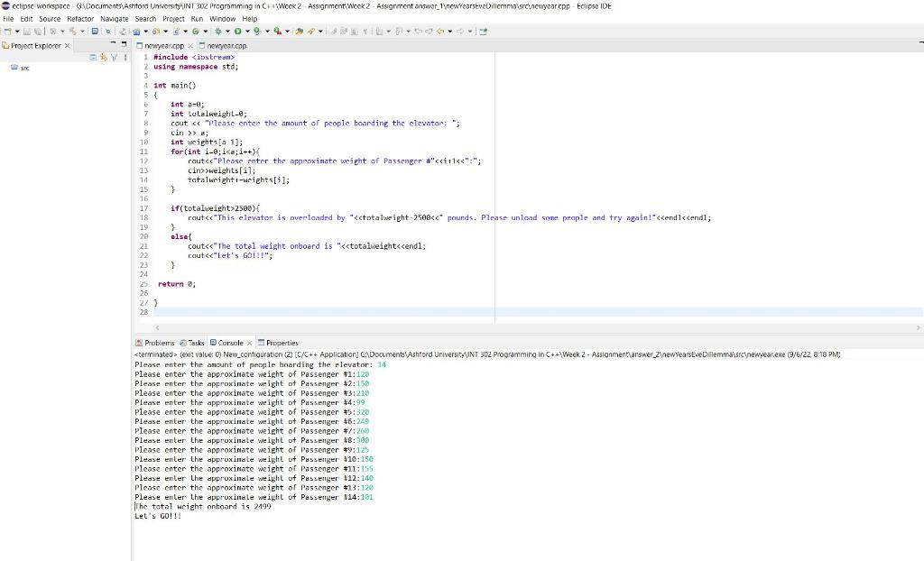Open the Run menu
This screenshot has height=561, width=924.
coord(197,19)
